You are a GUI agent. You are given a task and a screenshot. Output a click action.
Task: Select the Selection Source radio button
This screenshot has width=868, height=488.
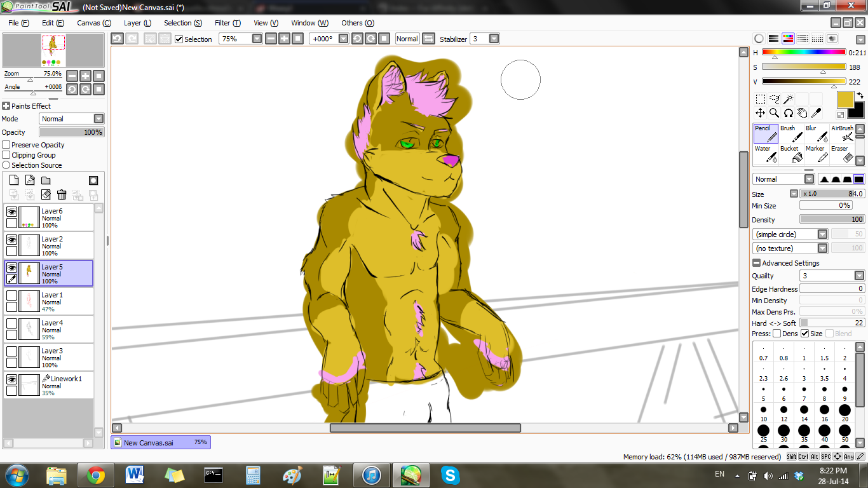click(6, 165)
